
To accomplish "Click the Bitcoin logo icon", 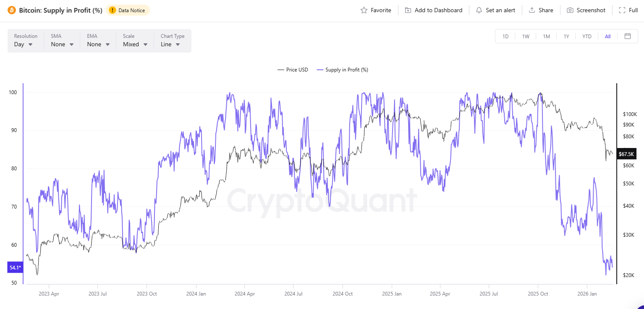I will pos(13,10).
